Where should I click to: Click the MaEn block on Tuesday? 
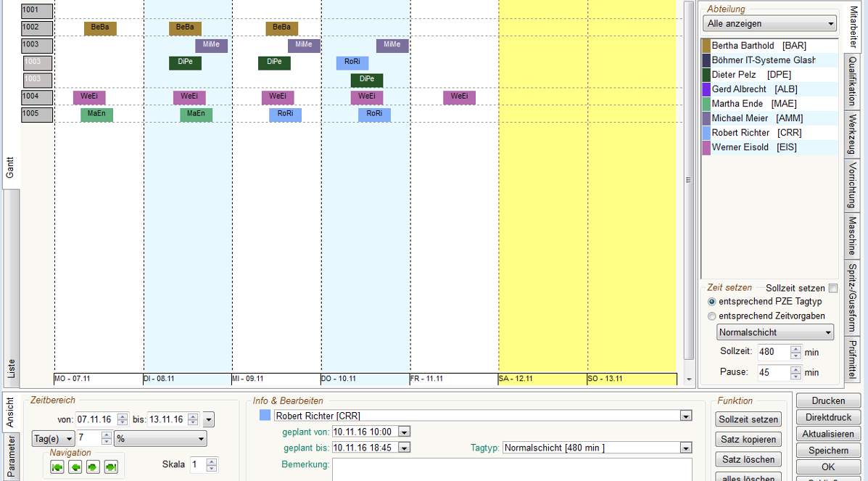tap(196, 115)
